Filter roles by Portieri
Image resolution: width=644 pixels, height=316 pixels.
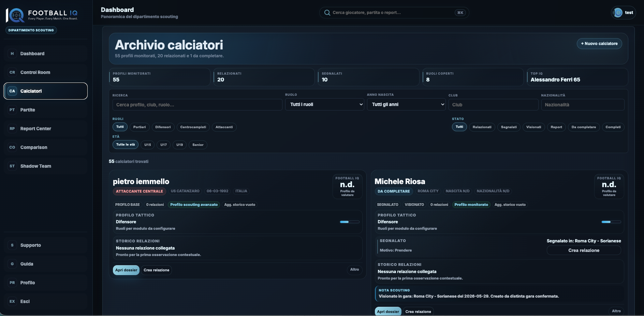[140, 127]
